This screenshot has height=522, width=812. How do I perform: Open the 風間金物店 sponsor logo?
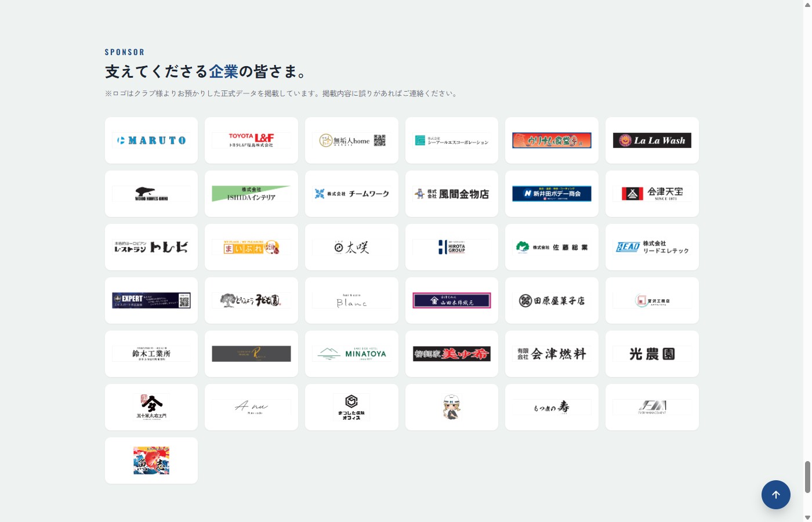[452, 194]
